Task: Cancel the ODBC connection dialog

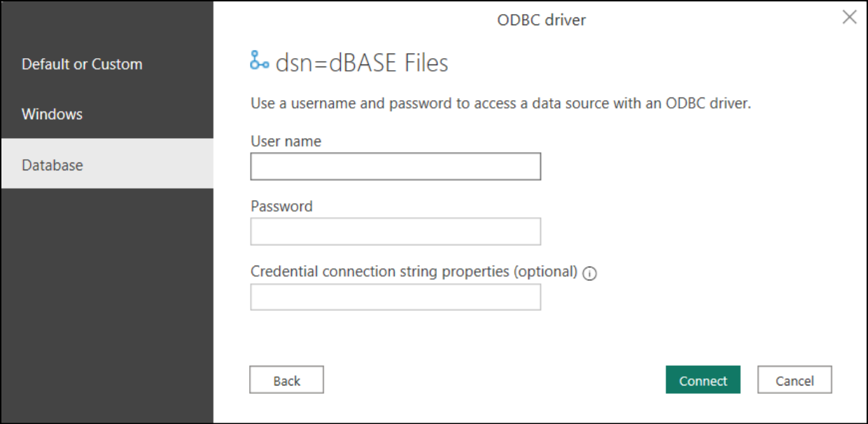Action: tap(794, 381)
